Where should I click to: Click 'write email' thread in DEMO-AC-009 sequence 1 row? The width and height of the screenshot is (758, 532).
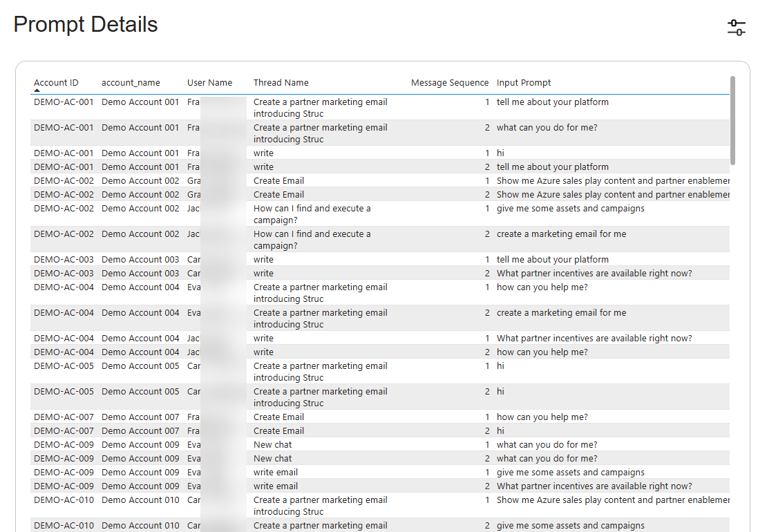tap(276, 472)
